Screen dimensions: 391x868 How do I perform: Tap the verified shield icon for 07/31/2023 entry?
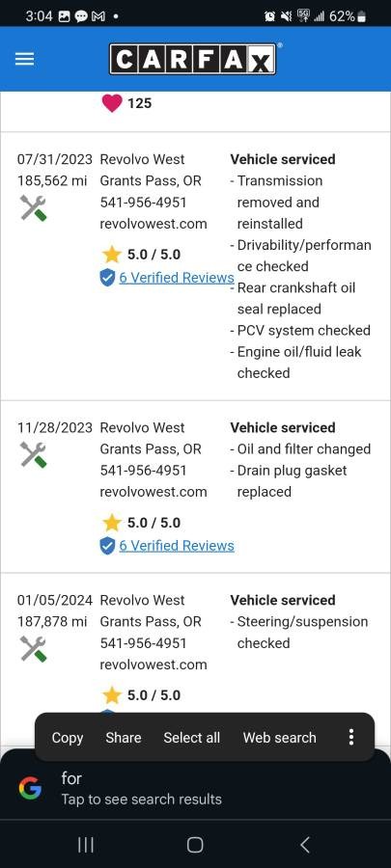107,278
